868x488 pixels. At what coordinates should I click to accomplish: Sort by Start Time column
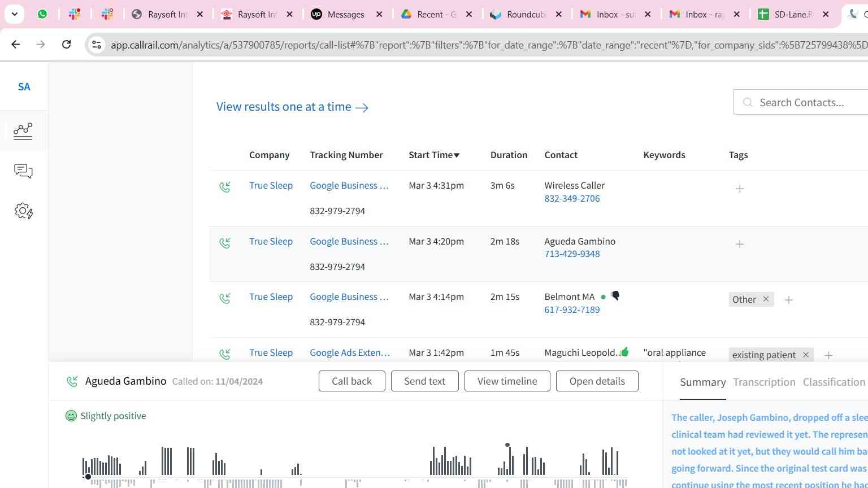434,155
